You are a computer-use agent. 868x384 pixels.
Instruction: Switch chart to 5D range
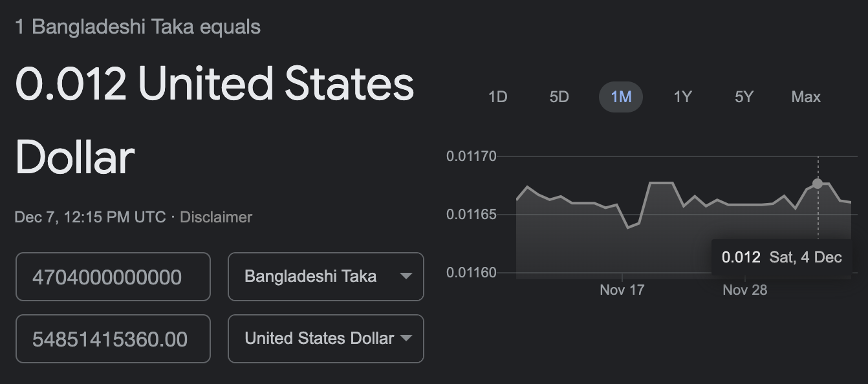(x=559, y=97)
